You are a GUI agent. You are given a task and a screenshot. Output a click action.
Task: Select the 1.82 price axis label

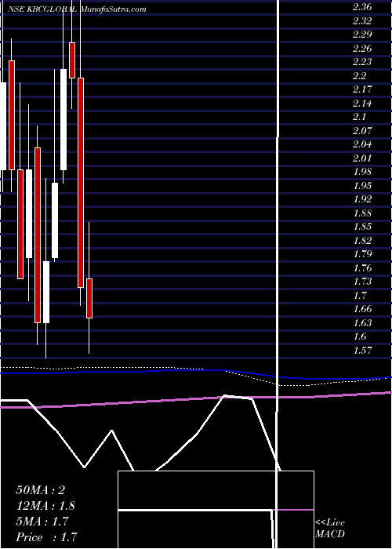coord(362,241)
